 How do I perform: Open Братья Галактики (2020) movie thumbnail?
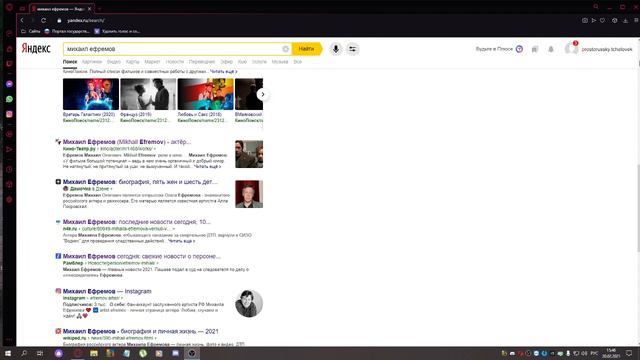(x=91, y=94)
